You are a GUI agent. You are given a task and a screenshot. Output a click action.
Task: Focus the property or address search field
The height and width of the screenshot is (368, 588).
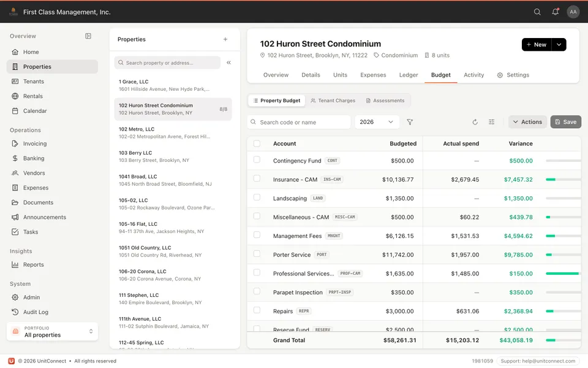pyautogui.click(x=167, y=63)
